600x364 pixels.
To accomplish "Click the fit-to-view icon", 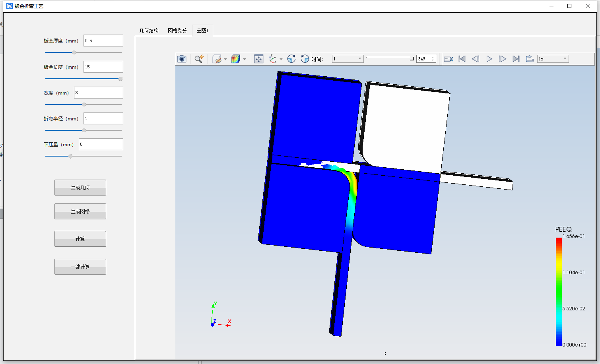I will 259,59.
